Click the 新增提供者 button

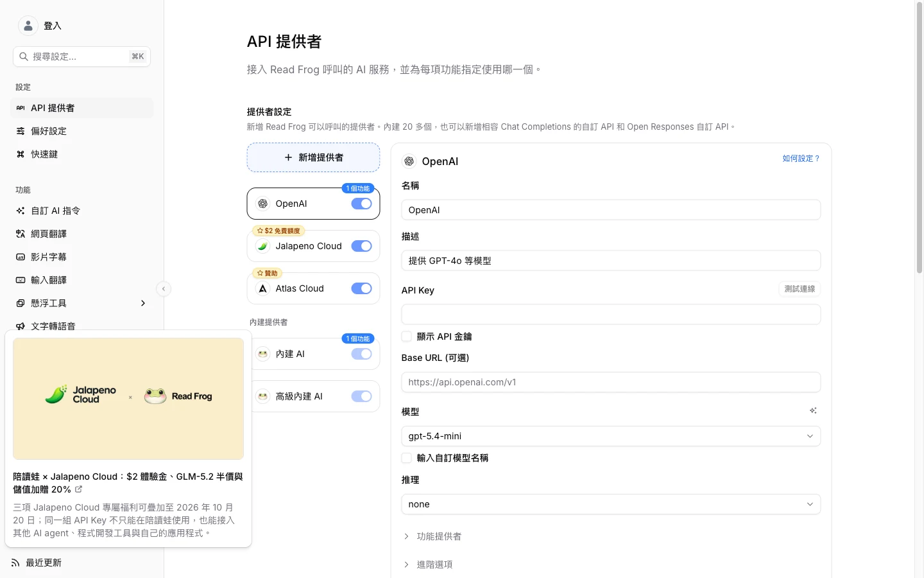click(313, 157)
